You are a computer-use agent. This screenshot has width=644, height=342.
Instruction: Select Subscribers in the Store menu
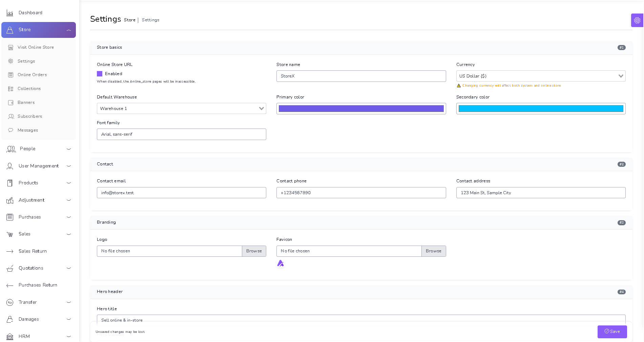click(30, 116)
